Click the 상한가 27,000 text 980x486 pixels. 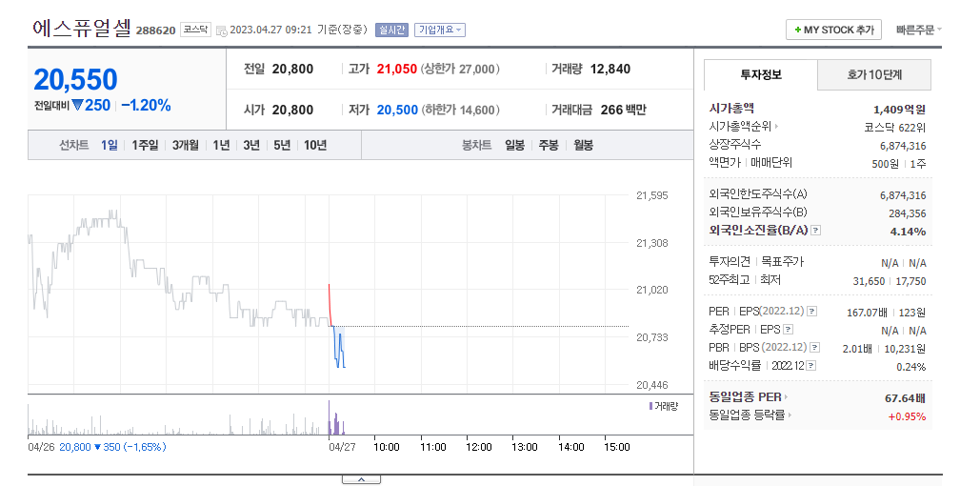[x=460, y=69]
